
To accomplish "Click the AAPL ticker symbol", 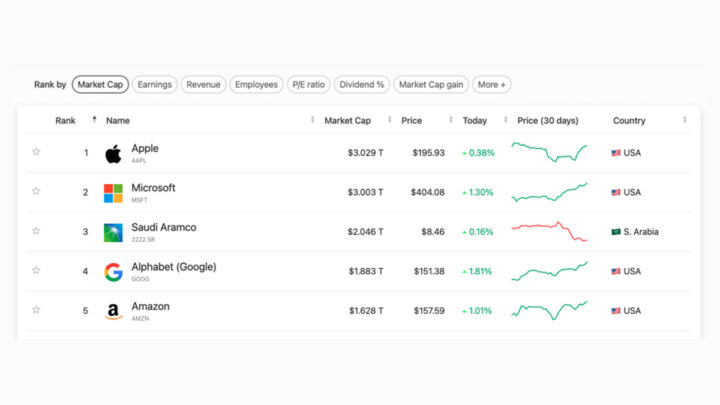I will click(139, 161).
